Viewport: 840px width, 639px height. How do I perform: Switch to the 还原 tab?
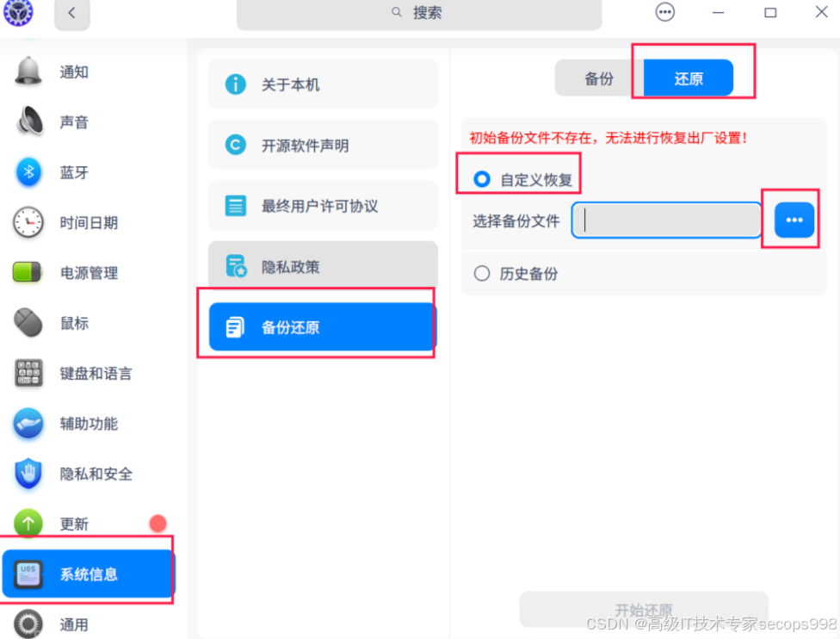[x=689, y=78]
